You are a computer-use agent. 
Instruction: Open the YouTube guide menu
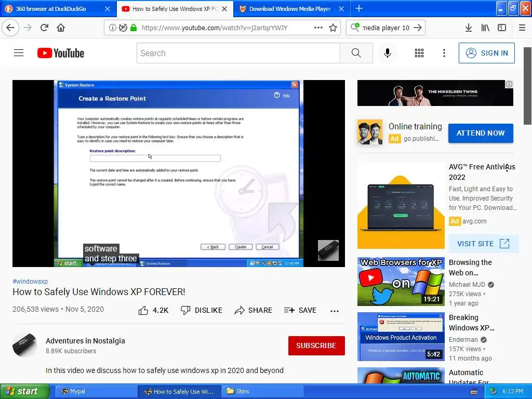19,53
